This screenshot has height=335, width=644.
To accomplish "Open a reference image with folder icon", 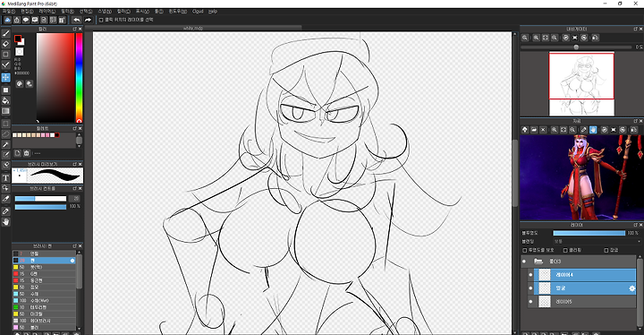I will (x=534, y=130).
